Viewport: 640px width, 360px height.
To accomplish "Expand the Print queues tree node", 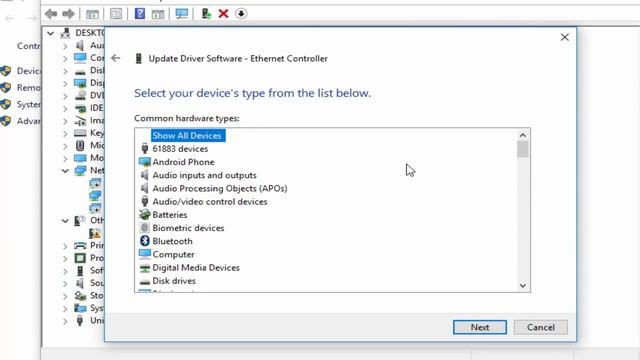I will (65, 246).
